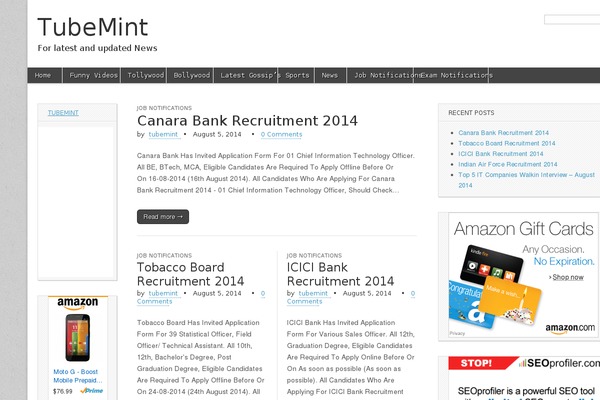
Task: Open comments link on ICICI Bank post
Action: click(305, 302)
